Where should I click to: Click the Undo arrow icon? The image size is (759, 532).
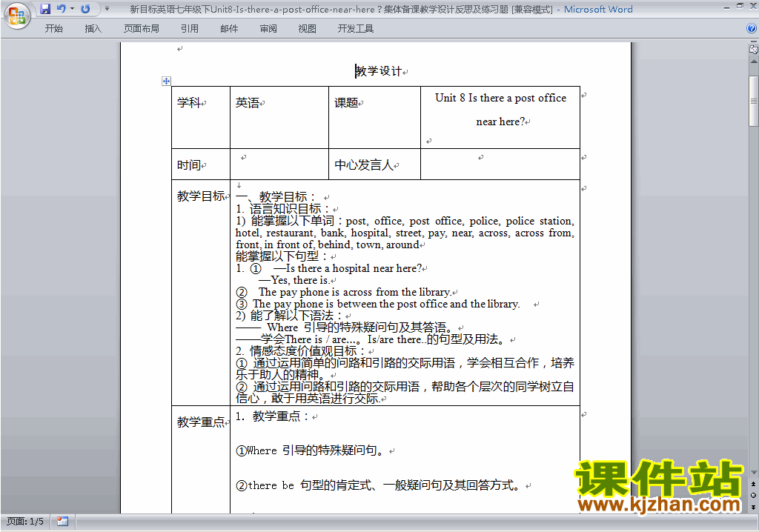[61, 9]
